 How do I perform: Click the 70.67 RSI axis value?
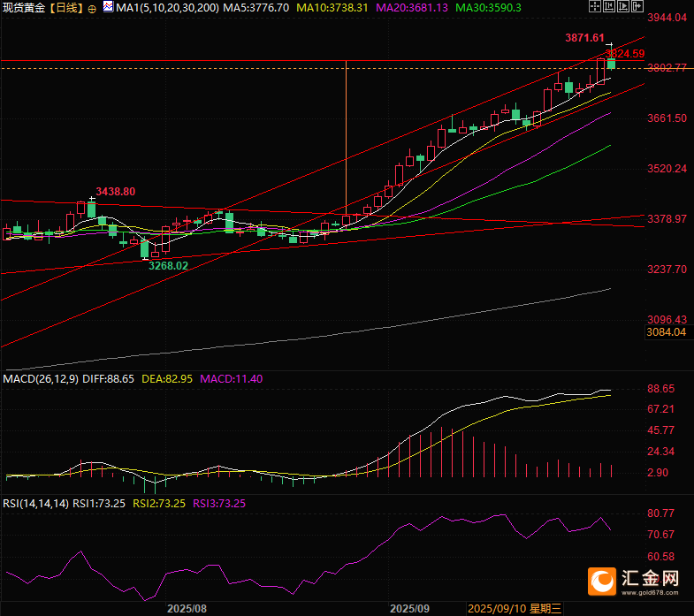click(660, 535)
